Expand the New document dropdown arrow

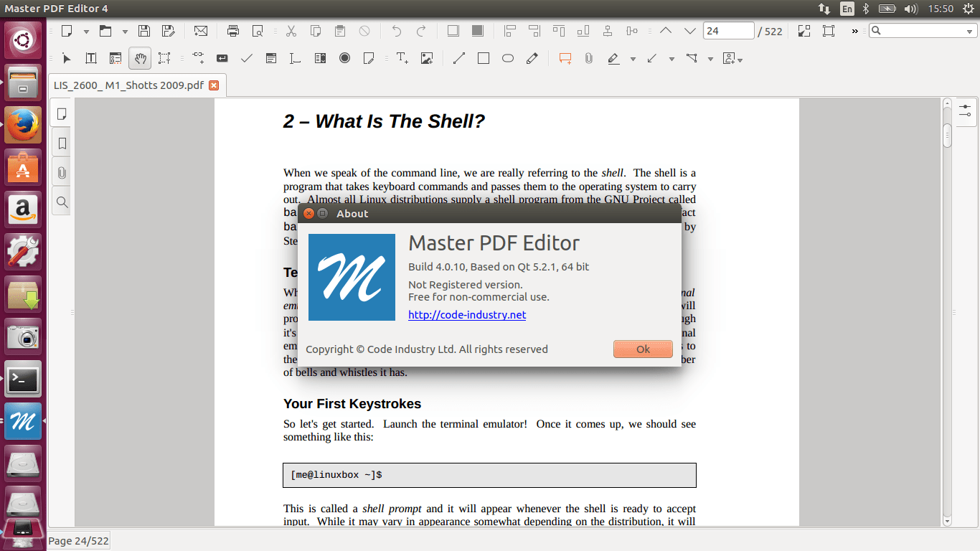(x=86, y=32)
